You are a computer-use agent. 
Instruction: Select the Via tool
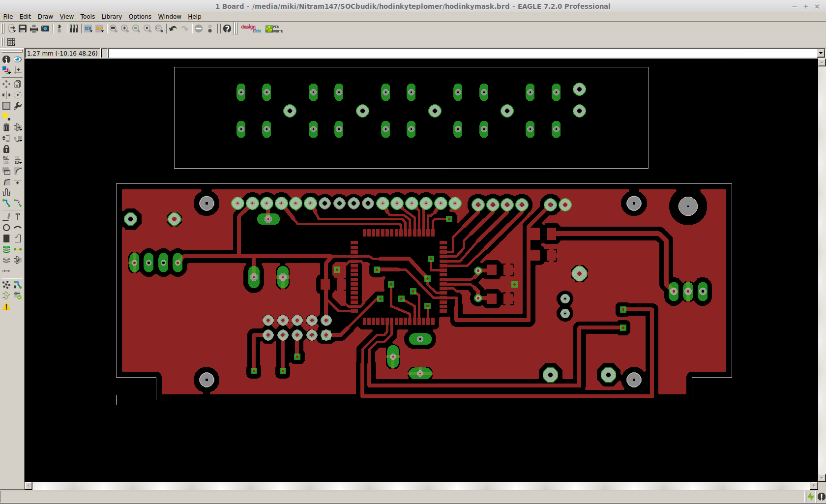pyautogui.click(x=6, y=249)
